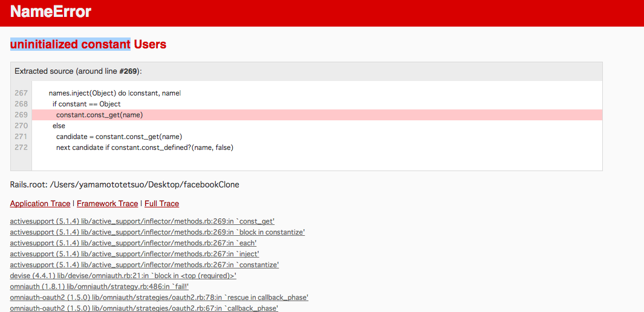Click the `rescue in callback_phase' trace line

159,297
